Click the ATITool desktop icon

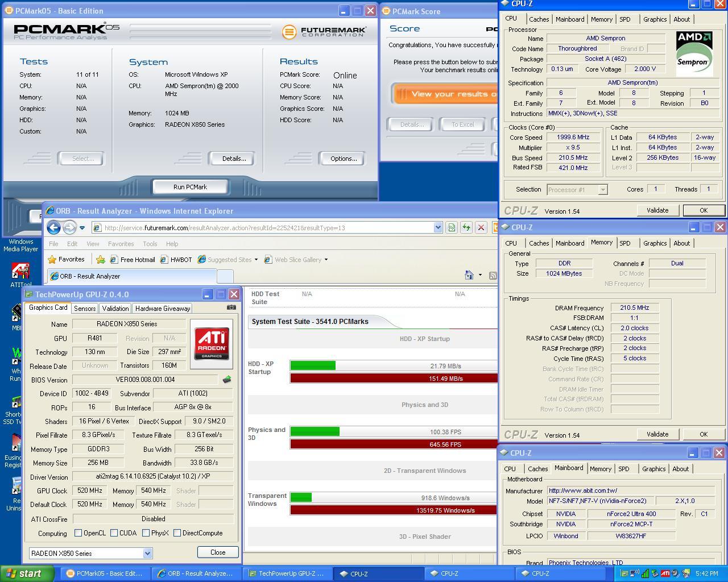(20, 275)
